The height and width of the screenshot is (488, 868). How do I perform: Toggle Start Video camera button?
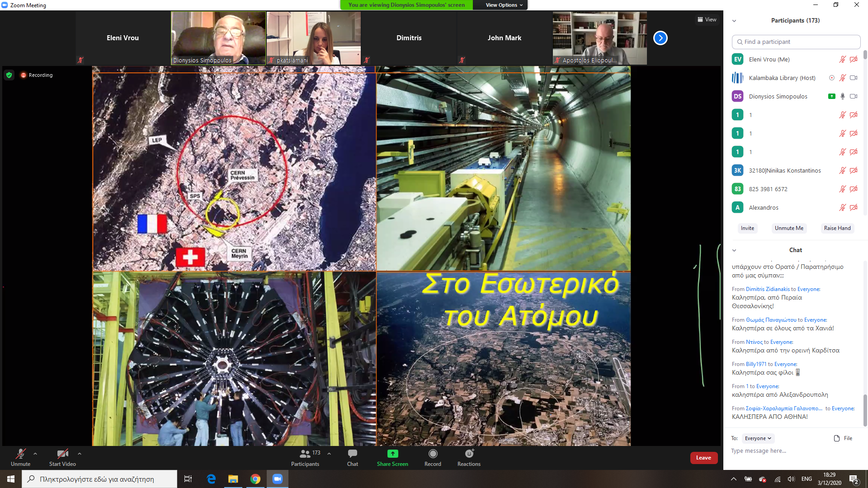tap(62, 454)
